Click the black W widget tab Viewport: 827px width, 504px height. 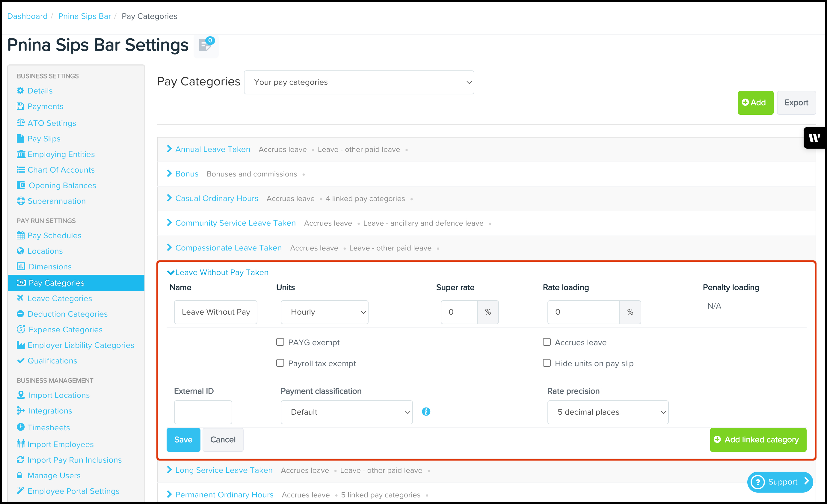(815, 138)
